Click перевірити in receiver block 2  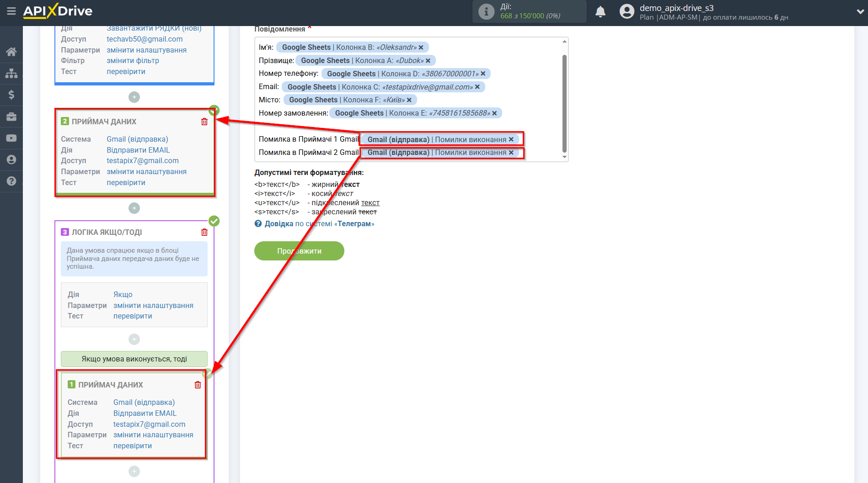click(x=126, y=182)
